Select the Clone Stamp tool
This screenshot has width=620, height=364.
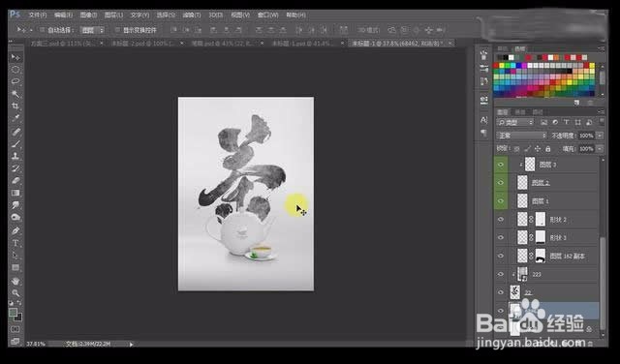15,156
